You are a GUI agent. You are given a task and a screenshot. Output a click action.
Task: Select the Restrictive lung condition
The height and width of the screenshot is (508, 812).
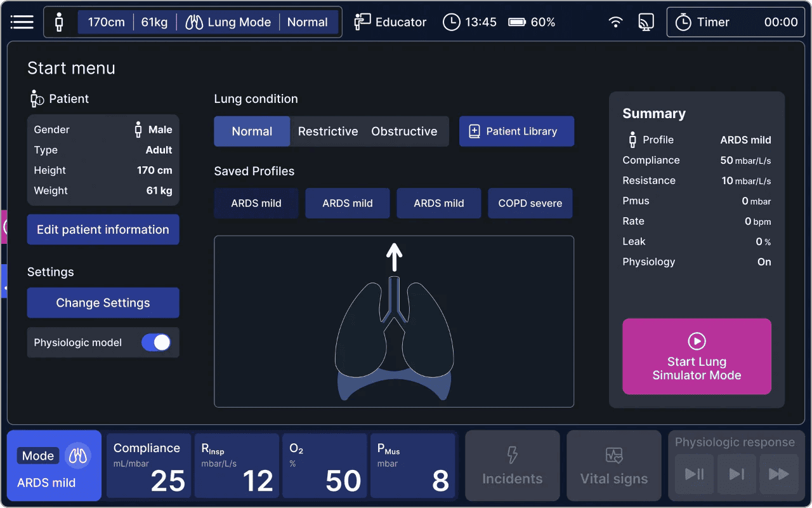coord(328,131)
